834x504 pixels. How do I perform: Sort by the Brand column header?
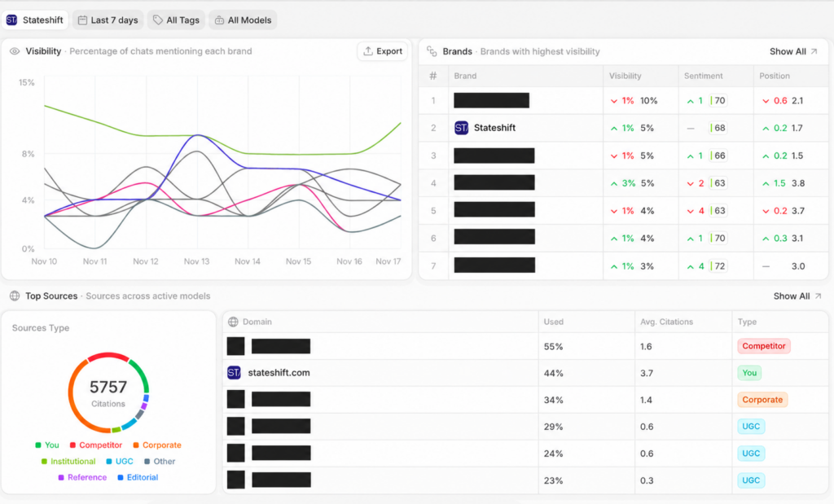click(x=465, y=76)
